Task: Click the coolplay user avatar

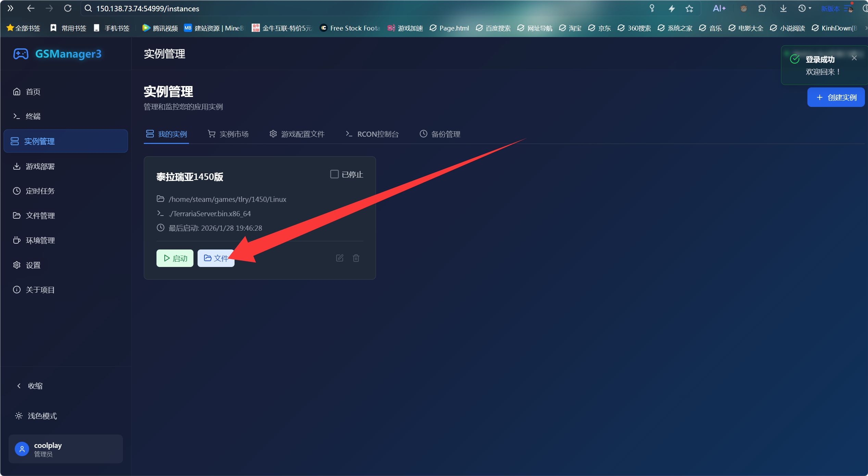Action: pyautogui.click(x=22, y=449)
